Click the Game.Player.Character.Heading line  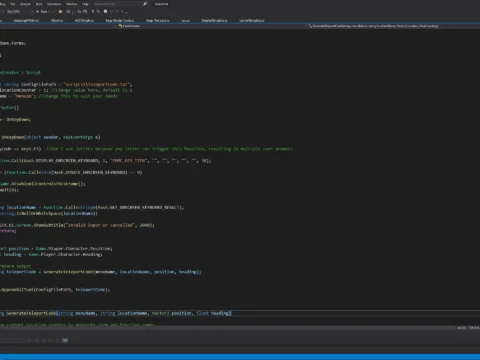[x=51, y=255]
